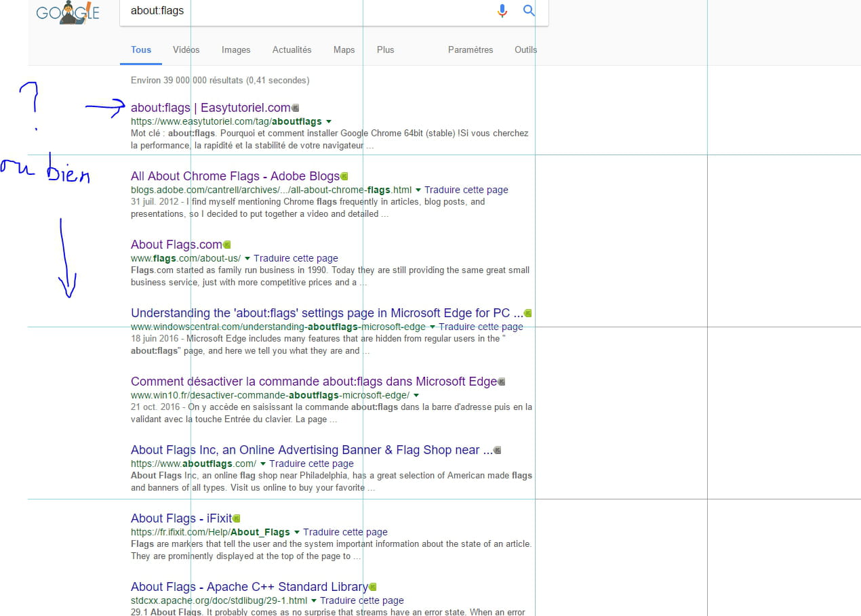Open result about:flags | Easytutoriel.com
This screenshot has height=616, width=861.
[211, 108]
